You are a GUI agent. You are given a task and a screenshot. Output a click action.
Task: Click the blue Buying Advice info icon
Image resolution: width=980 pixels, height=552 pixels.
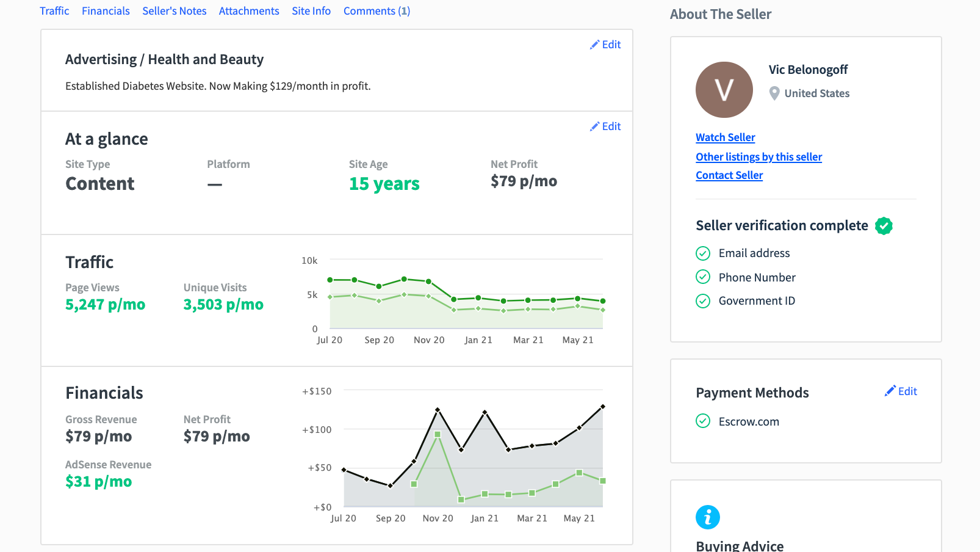(x=708, y=517)
